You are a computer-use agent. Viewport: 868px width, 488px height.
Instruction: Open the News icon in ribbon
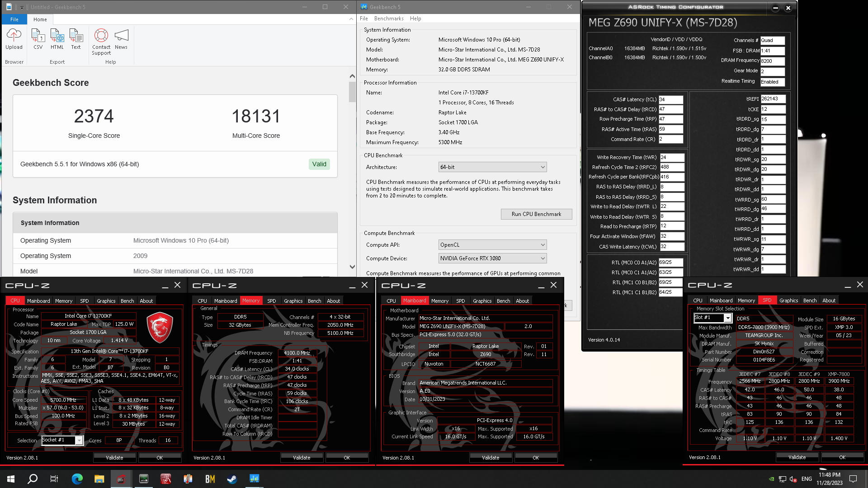tap(121, 39)
